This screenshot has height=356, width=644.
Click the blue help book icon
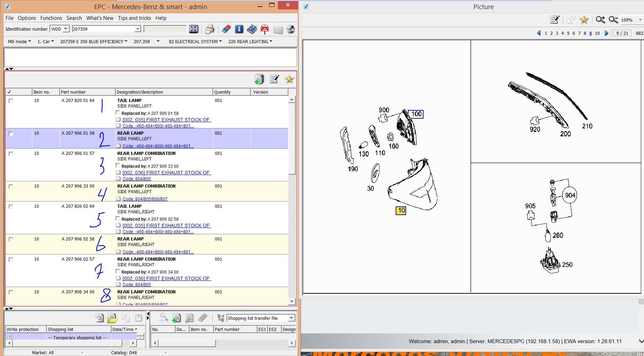251,29
